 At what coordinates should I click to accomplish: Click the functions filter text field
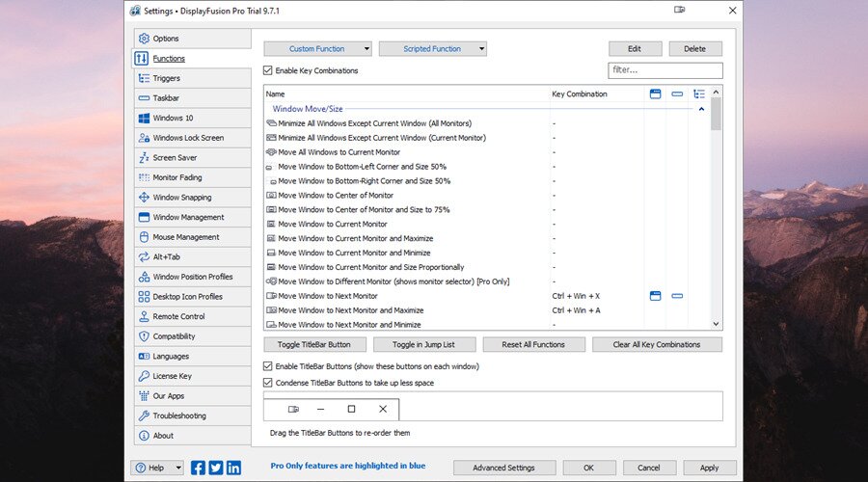(665, 70)
